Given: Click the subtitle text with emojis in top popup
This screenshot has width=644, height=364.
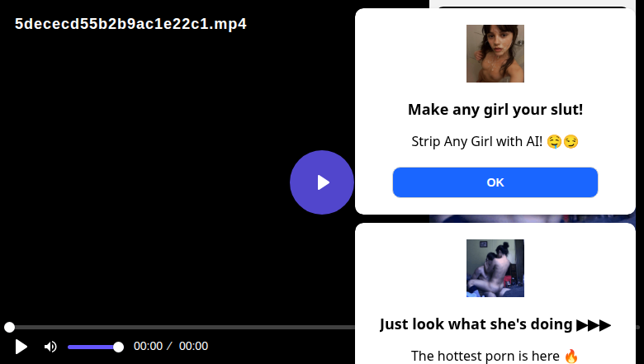Looking at the screenshot, I should point(495,141).
